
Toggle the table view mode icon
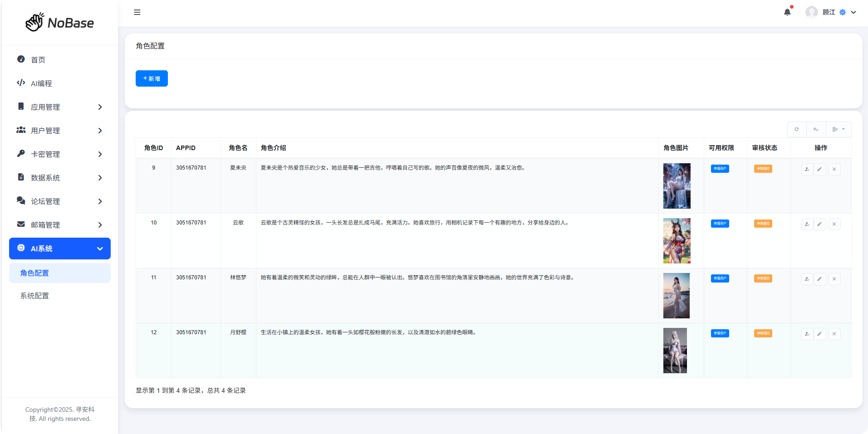pyautogui.click(x=816, y=129)
